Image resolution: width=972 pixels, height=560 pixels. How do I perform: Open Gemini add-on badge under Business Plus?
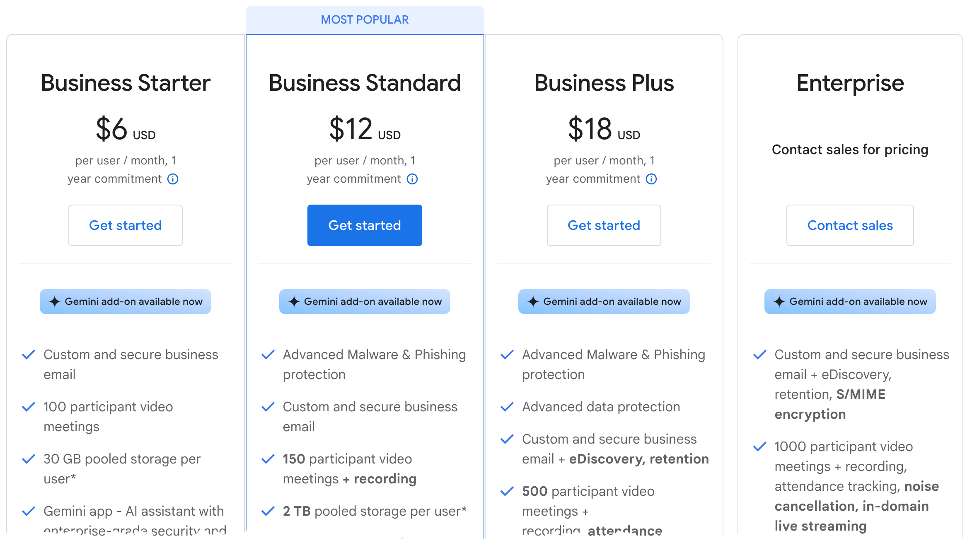[x=604, y=302]
